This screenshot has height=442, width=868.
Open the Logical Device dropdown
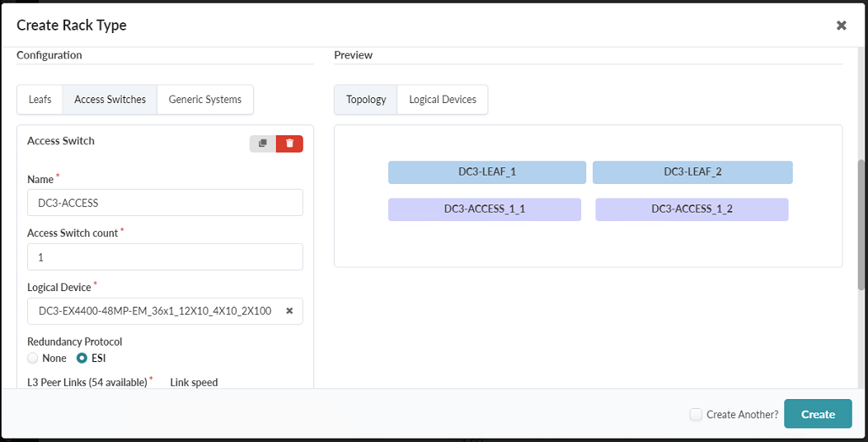[155, 311]
